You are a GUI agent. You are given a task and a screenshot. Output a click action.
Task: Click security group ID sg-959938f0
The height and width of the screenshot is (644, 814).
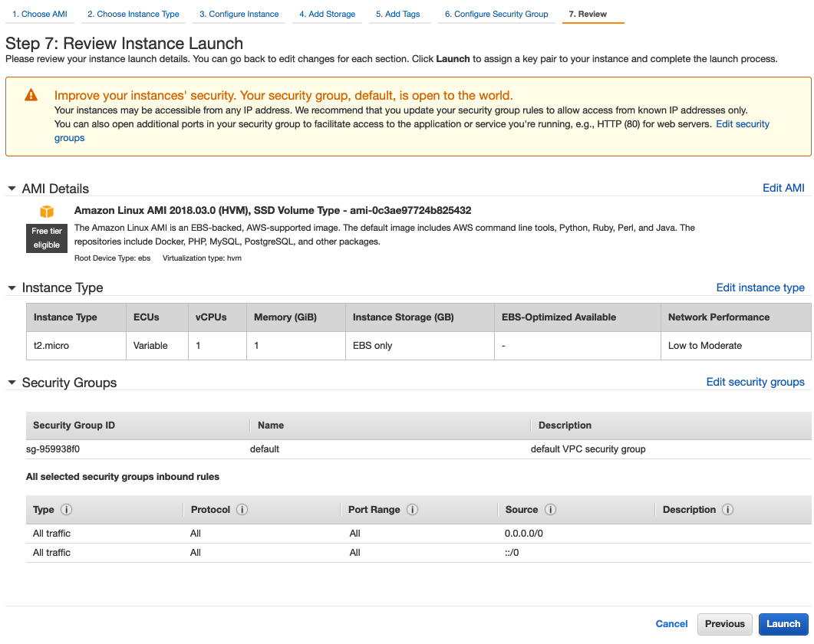[x=53, y=449]
